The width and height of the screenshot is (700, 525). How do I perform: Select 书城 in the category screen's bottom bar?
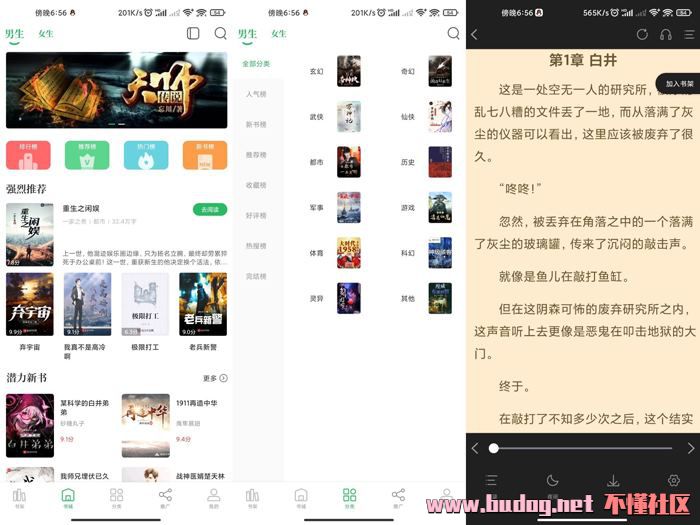[x=301, y=498]
